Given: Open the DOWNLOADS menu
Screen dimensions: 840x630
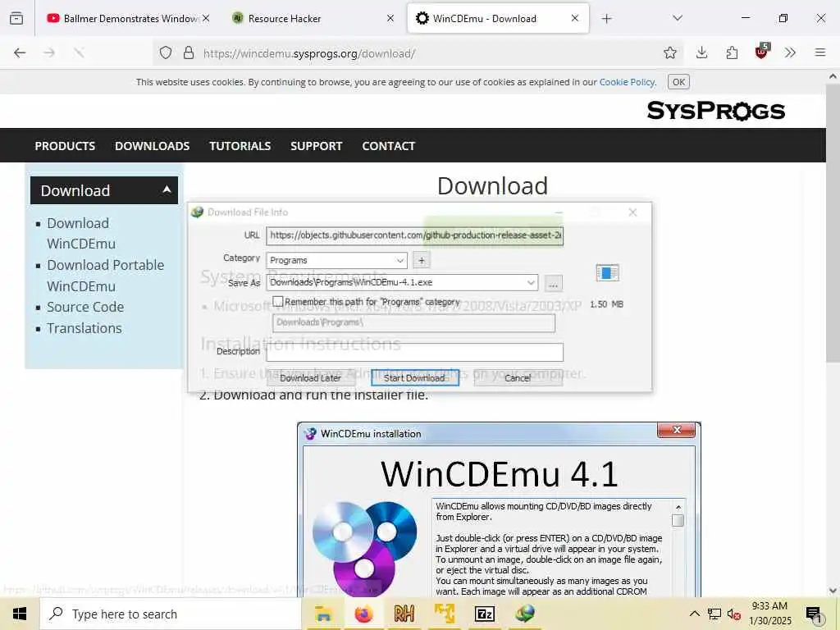Looking at the screenshot, I should point(152,146).
